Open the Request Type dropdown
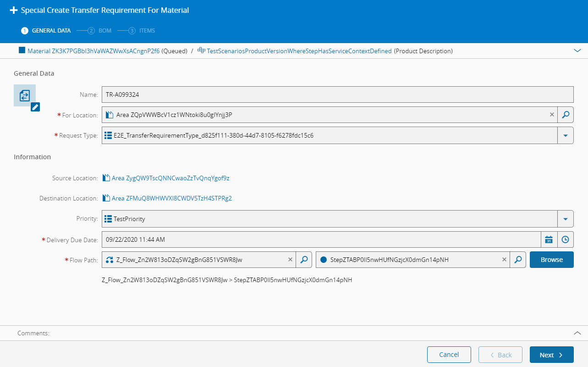The image size is (588, 367). (566, 135)
